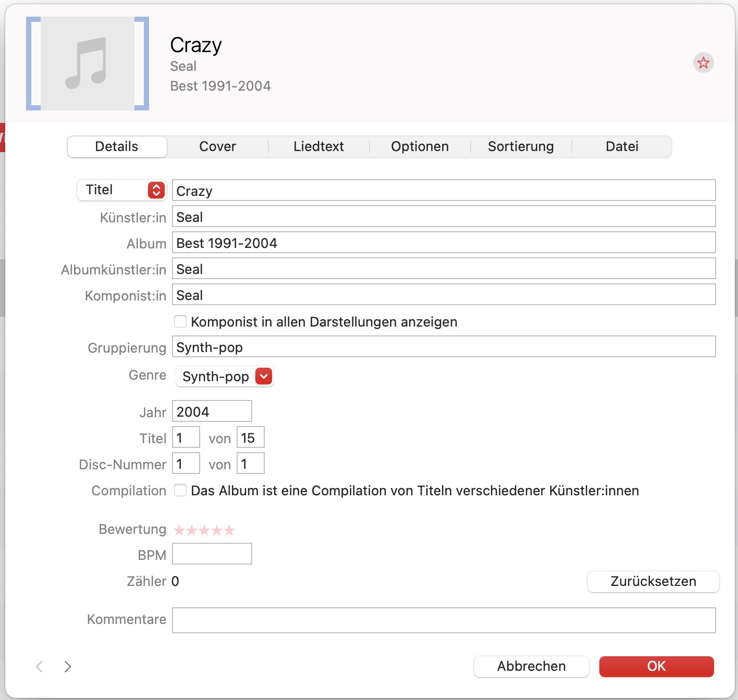
Task: Toggle Komponist in allen Darstellungen anzeigen checkbox
Action: 180,321
